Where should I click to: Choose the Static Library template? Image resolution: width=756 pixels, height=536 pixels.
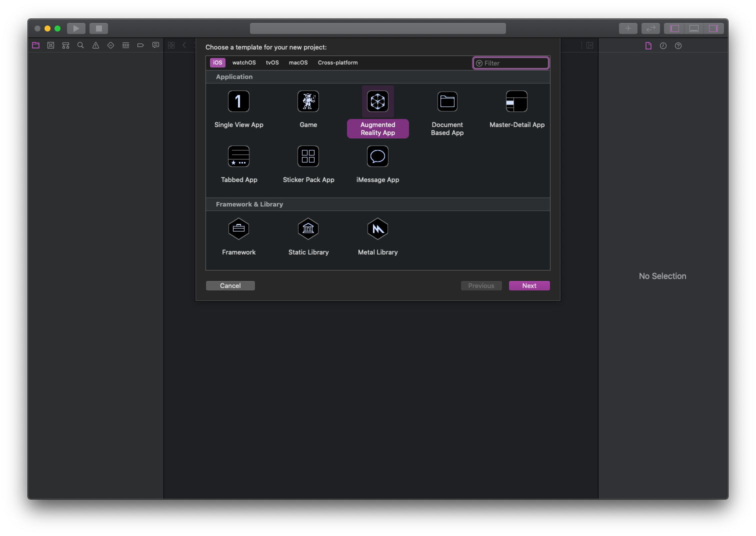[308, 237]
